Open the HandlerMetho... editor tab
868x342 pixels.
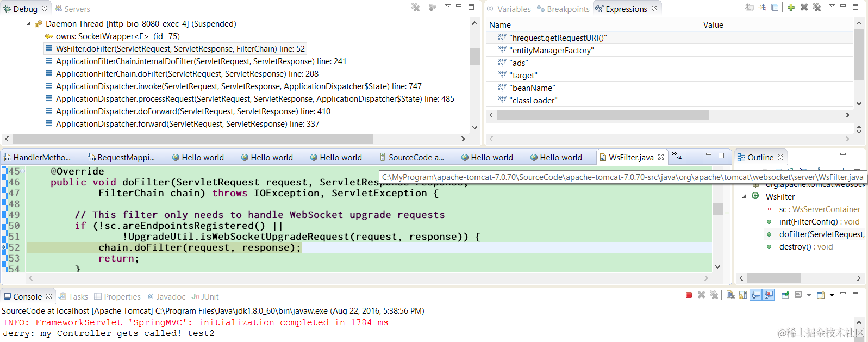click(x=38, y=157)
